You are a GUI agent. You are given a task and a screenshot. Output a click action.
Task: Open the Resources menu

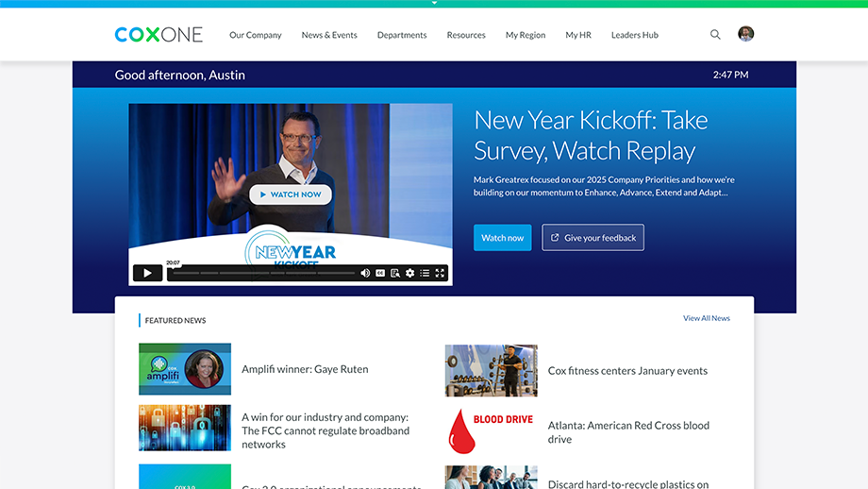coord(466,35)
